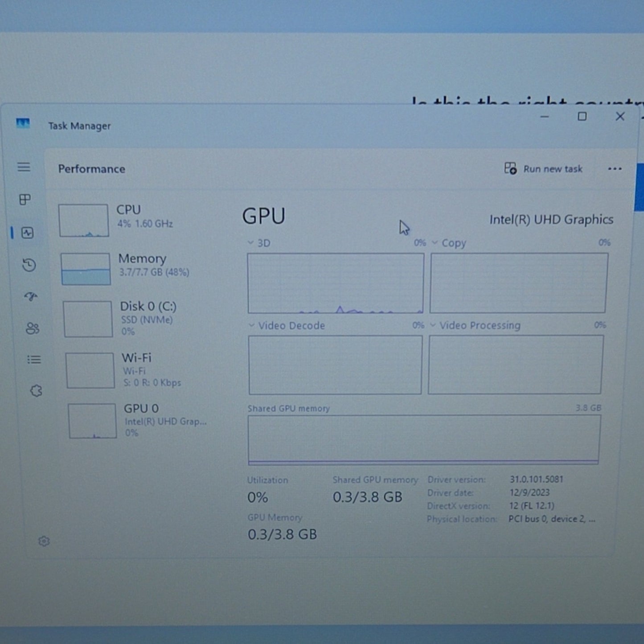Screen dimensions: 644x644
Task: Select the Performance page icon in sidebar
Action: 28,233
